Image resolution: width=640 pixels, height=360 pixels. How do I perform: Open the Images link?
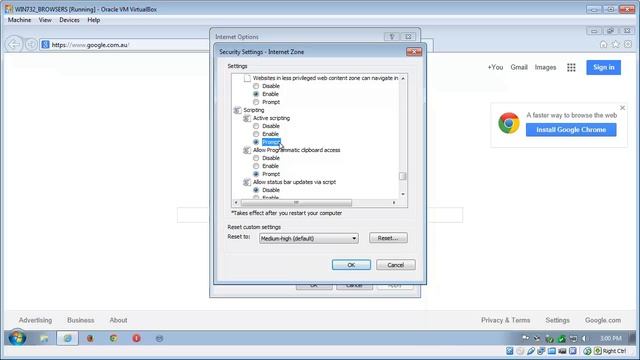tap(545, 67)
